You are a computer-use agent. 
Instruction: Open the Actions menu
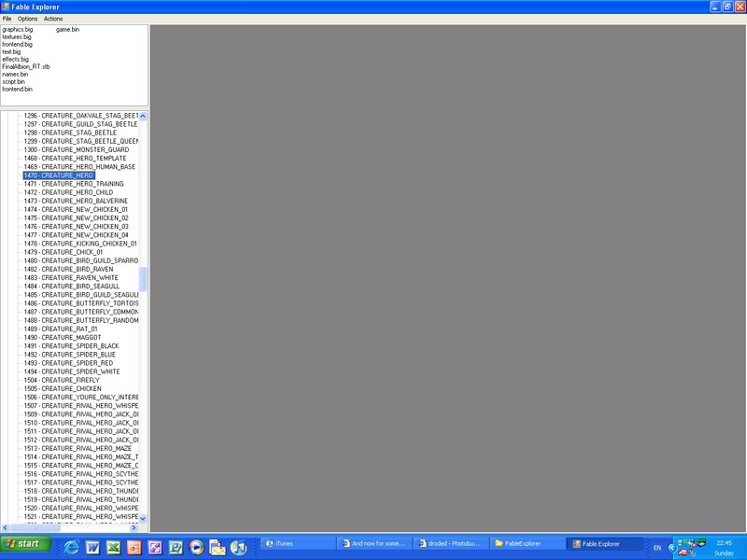[x=53, y=19]
